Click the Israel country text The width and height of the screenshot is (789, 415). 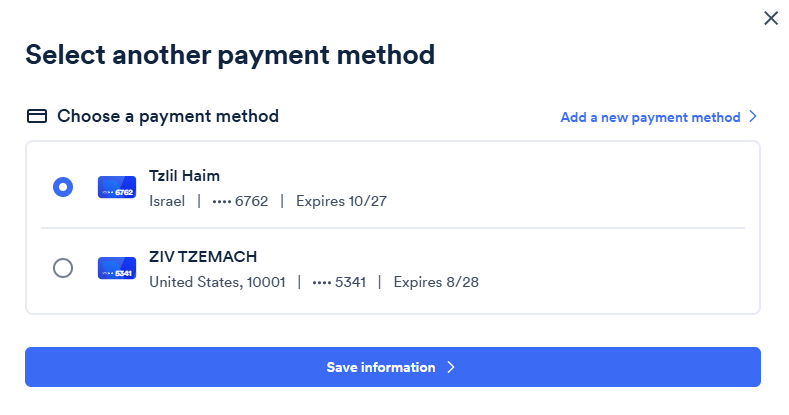point(167,201)
